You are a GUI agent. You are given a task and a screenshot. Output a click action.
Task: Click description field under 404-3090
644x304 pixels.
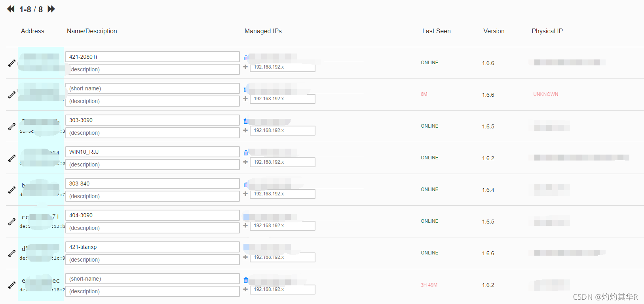[152, 228]
